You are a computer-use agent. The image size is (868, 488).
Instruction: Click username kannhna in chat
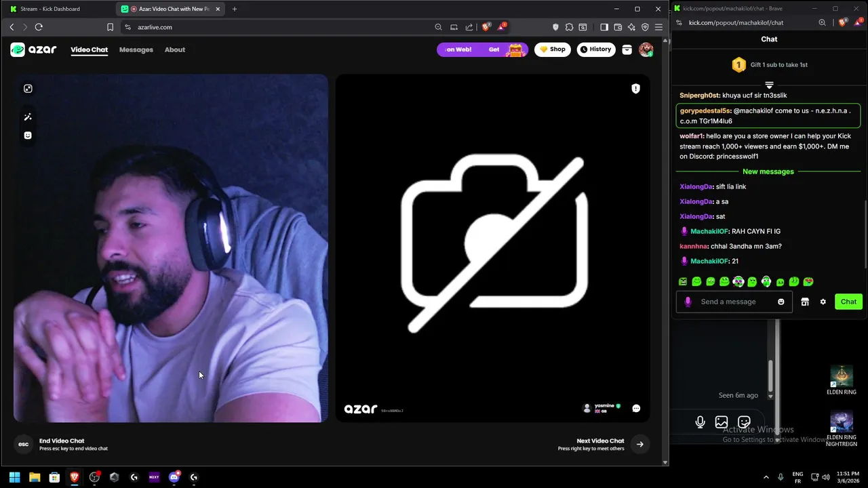click(x=694, y=246)
